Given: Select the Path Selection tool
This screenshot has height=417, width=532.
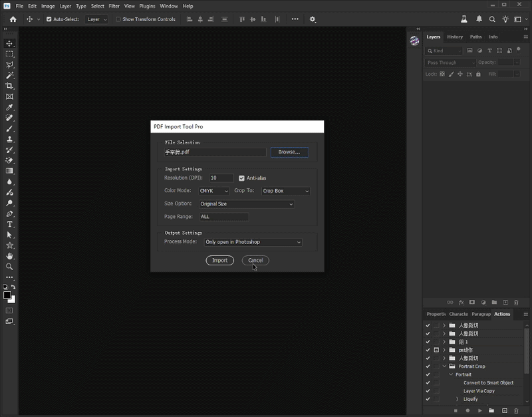Looking at the screenshot, I should [x=9, y=235].
